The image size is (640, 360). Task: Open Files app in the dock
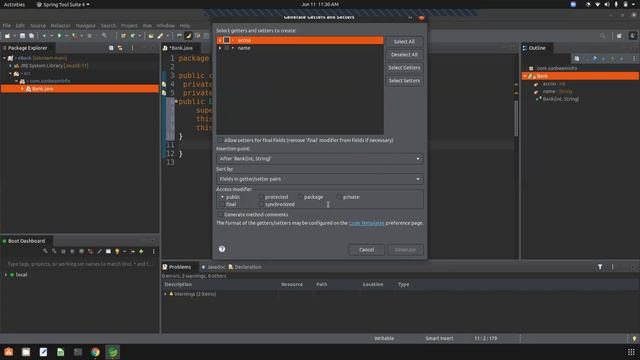coord(26,352)
